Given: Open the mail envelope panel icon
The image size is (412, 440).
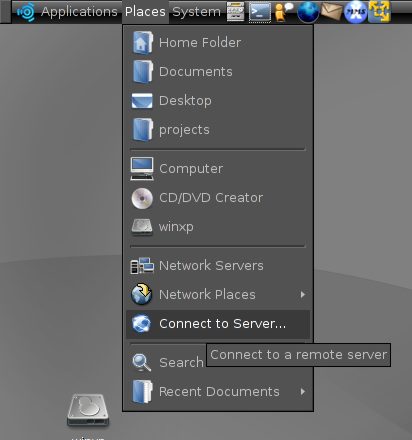Looking at the screenshot, I should click(331, 12).
